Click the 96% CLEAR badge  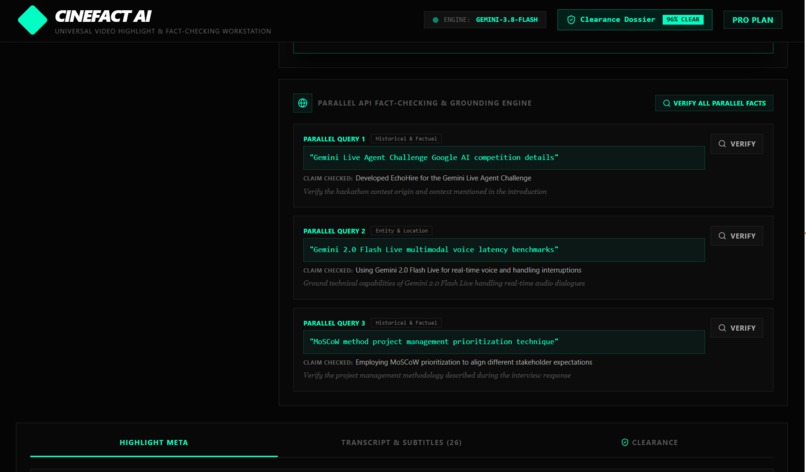[x=683, y=20]
